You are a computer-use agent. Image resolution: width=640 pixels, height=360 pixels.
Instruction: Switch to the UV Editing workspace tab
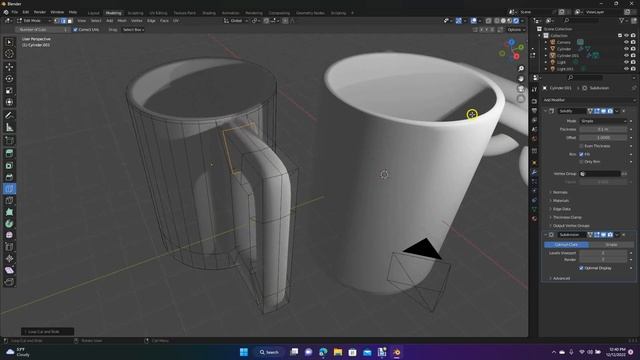click(158, 13)
